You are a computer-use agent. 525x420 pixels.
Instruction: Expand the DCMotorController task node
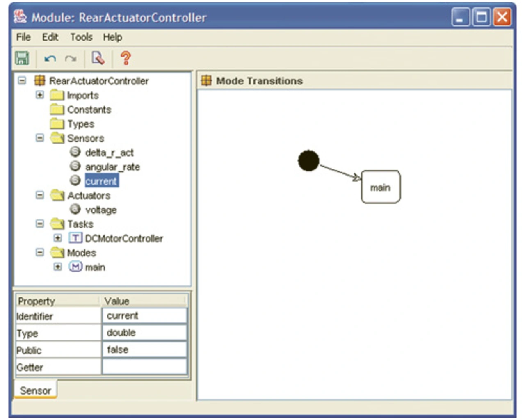[58, 238]
